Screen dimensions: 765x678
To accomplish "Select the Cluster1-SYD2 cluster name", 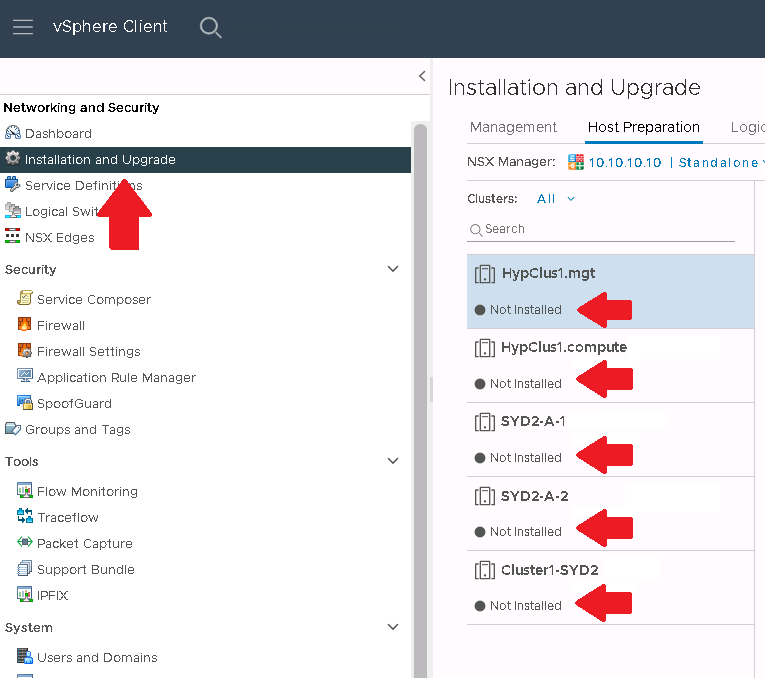I will coord(550,570).
